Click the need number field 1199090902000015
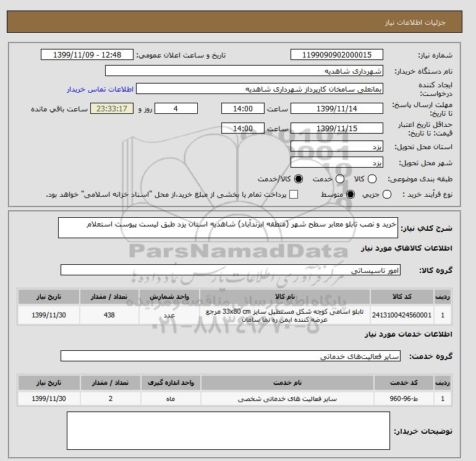 (337, 54)
